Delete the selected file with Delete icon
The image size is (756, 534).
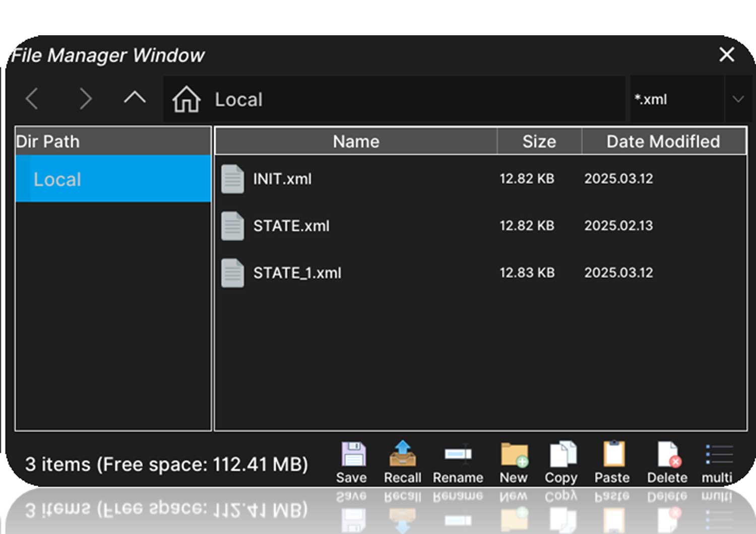pyautogui.click(x=668, y=455)
